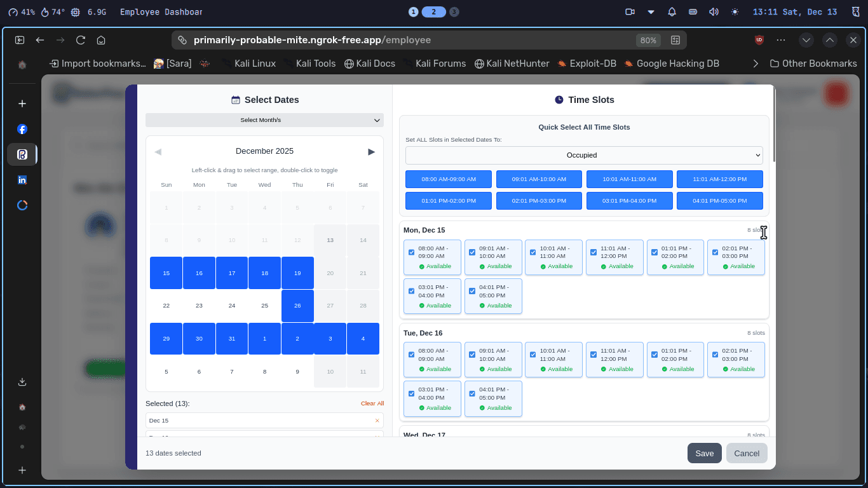The width and height of the screenshot is (868, 488).
Task: Expand bookmarks overflow chevron
Action: (756, 64)
